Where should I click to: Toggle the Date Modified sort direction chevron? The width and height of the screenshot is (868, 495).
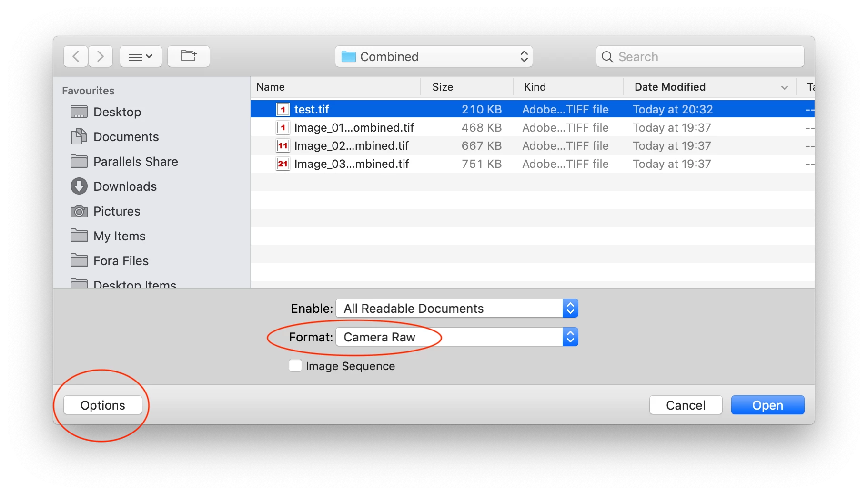pos(785,88)
